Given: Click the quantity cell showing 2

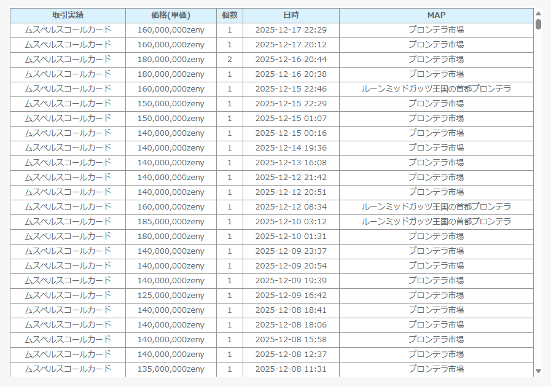Looking at the screenshot, I should coord(230,60).
